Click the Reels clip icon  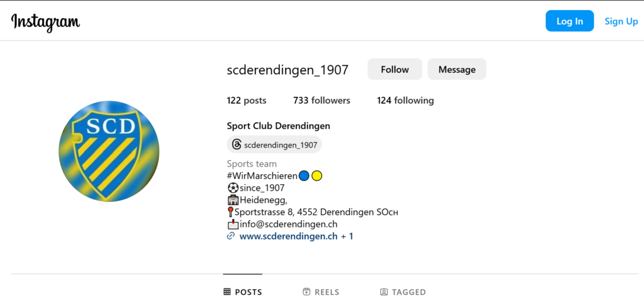pyautogui.click(x=306, y=292)
